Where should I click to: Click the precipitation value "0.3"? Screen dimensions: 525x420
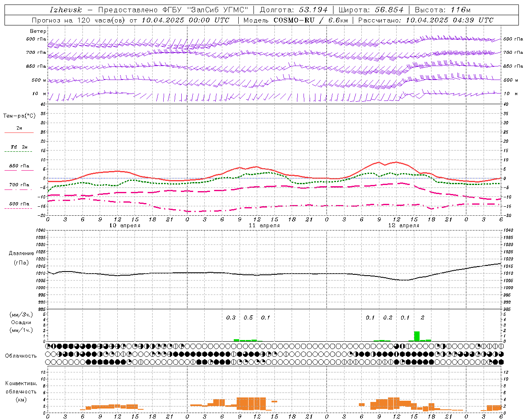coord(231,317)
